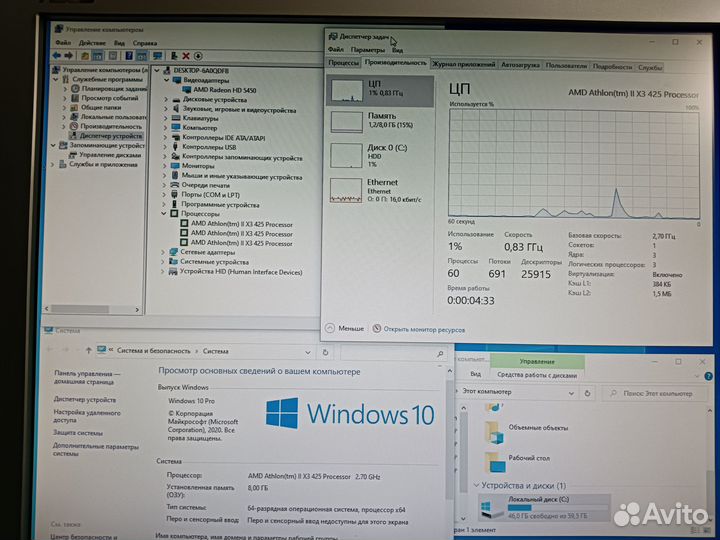Click the blue Help icon in Computer Management toolbar
This screenshot has height=540, width=720.
pyautogui.click(x=129, y=56)
